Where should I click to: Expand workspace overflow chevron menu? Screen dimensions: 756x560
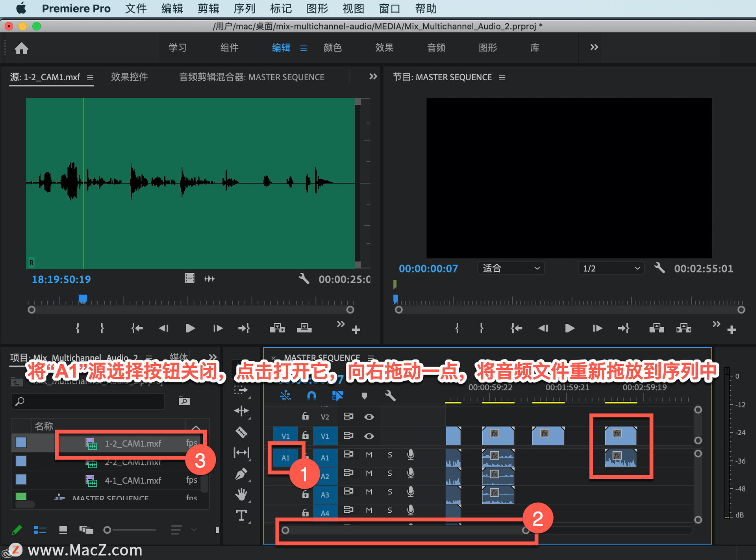pos(594,47)
